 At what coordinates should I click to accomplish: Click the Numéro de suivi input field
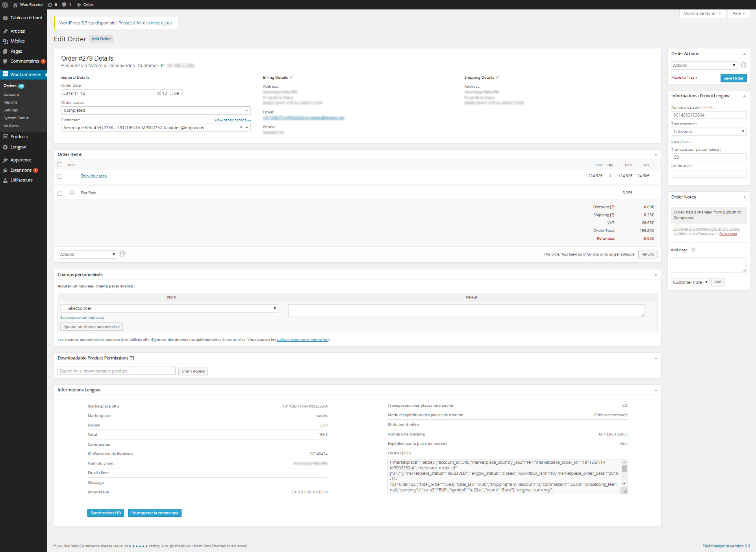point(709,115)
